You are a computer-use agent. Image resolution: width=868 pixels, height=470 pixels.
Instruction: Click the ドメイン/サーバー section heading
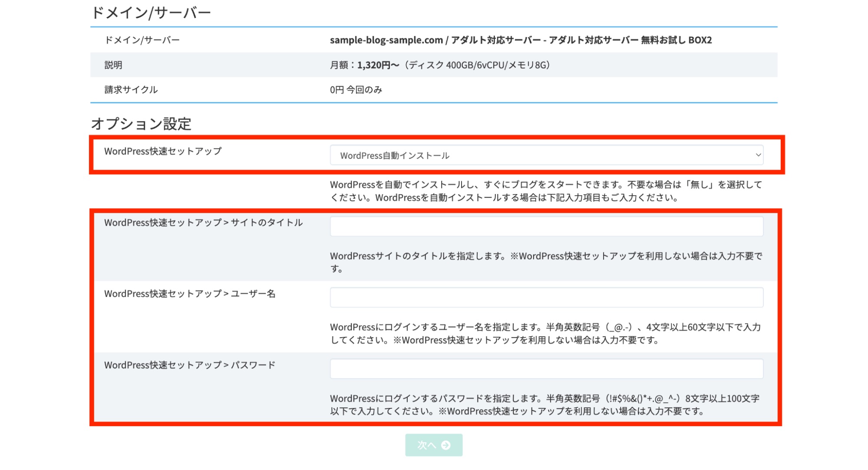click(x=151, y=13)
